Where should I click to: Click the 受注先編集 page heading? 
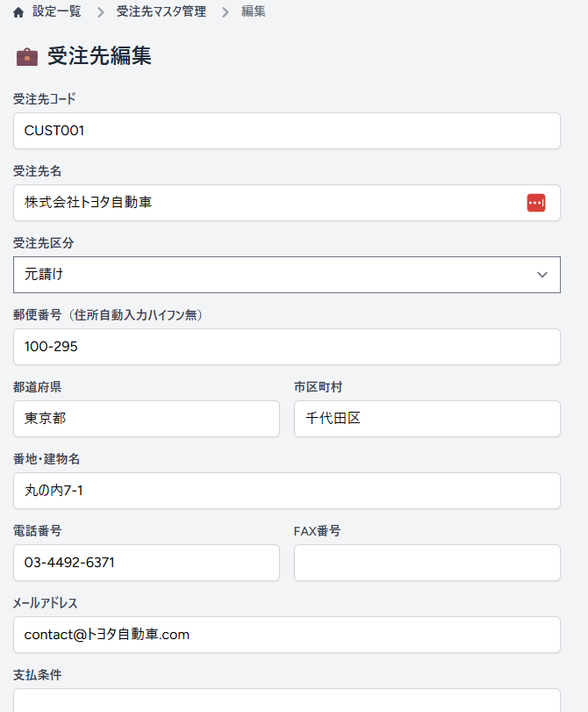99,56
